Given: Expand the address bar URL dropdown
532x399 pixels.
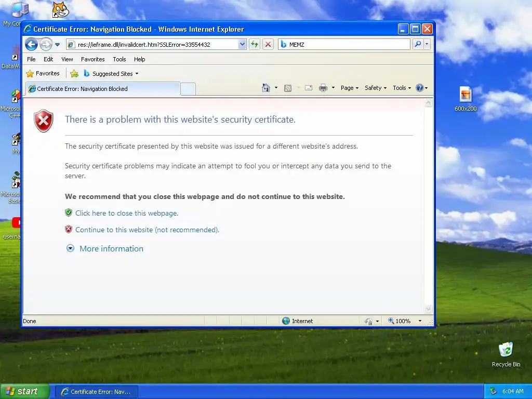Looking at the screenshot, I should pyautogui.click(x=242, y=45).
